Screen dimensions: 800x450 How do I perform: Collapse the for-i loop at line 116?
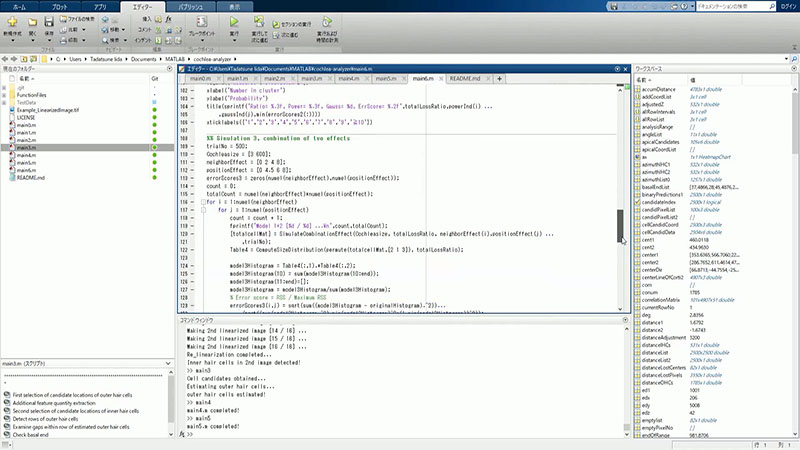203,202
